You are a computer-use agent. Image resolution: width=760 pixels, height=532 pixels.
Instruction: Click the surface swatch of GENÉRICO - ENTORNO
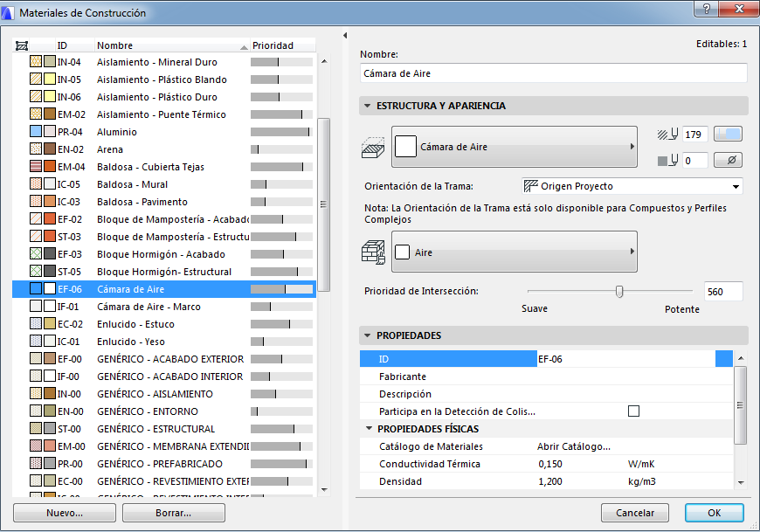coord(50,411)
